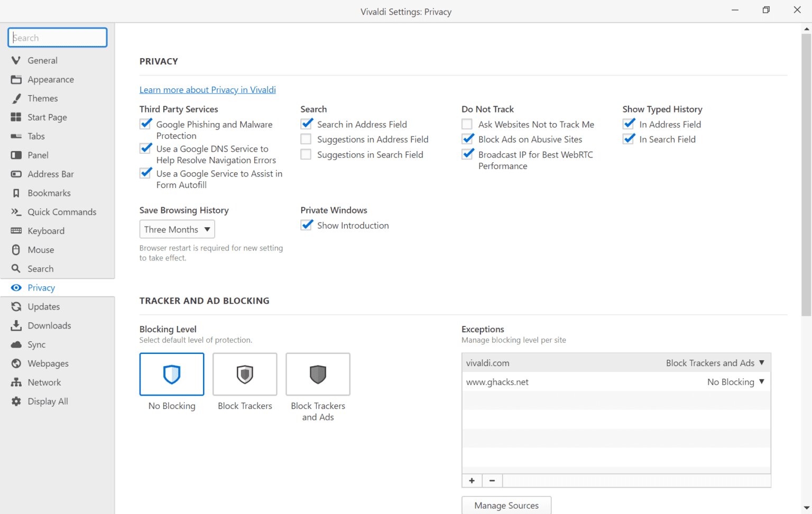
Task: Click the Appearance window icon in sidebar
Action: [x=16, y=79]
